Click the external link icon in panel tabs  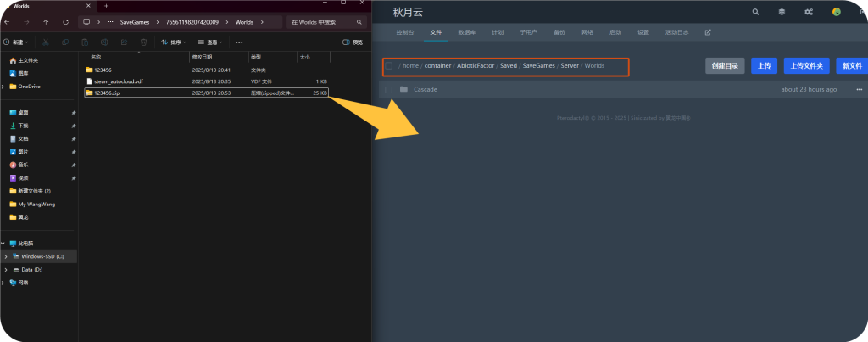point(708,32)
